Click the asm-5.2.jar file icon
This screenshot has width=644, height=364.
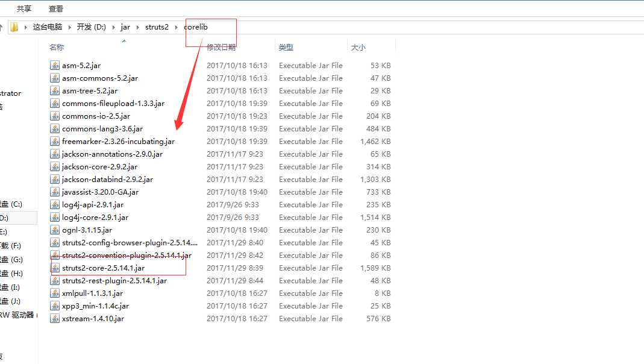[55, 65]
